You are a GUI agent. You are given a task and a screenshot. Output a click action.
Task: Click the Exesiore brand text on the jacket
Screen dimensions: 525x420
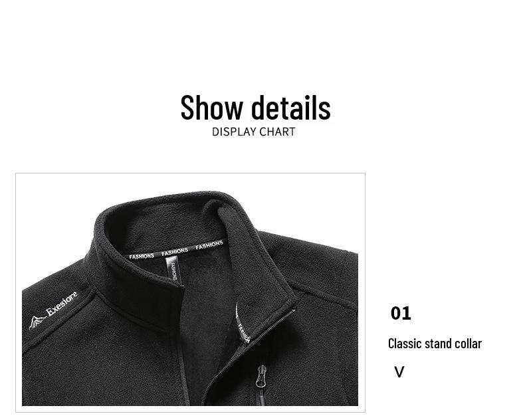click(62, 304)
